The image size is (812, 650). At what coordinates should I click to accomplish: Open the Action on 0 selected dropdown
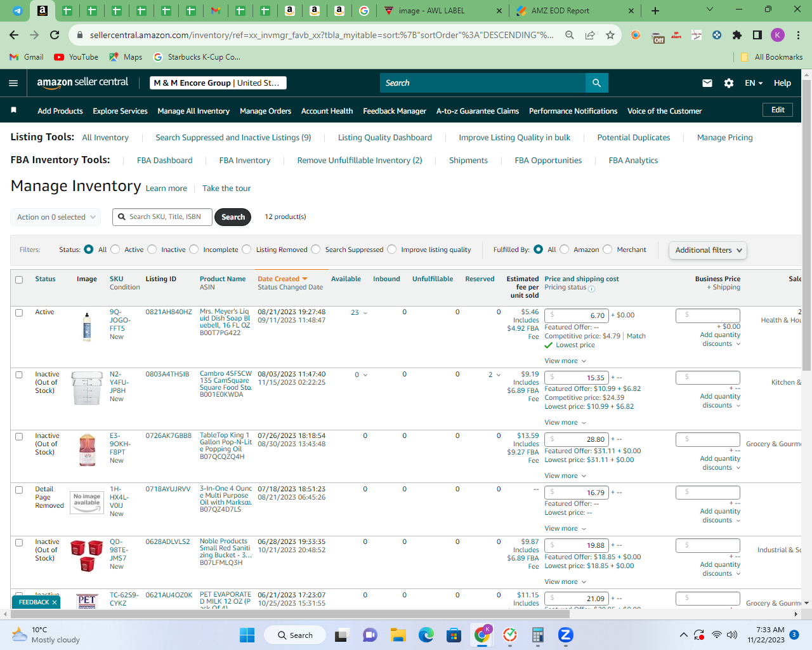[56, 217]
